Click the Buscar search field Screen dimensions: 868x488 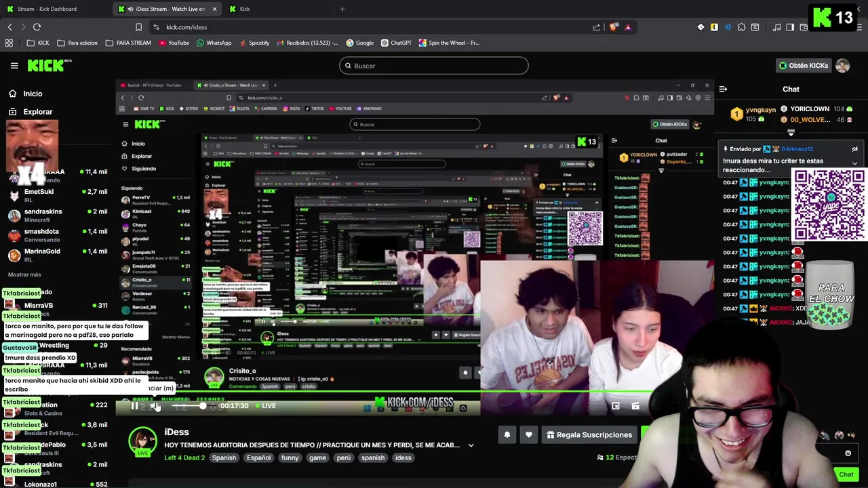(x=434, y=66)
